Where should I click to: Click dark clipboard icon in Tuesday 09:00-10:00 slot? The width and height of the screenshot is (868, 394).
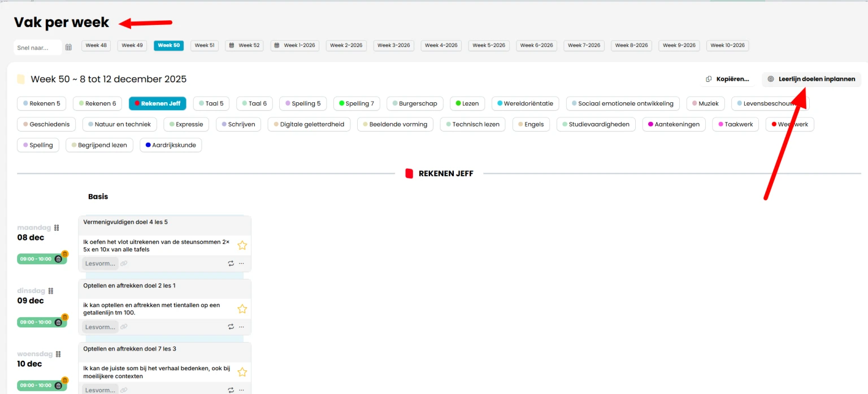pos(58,322)
